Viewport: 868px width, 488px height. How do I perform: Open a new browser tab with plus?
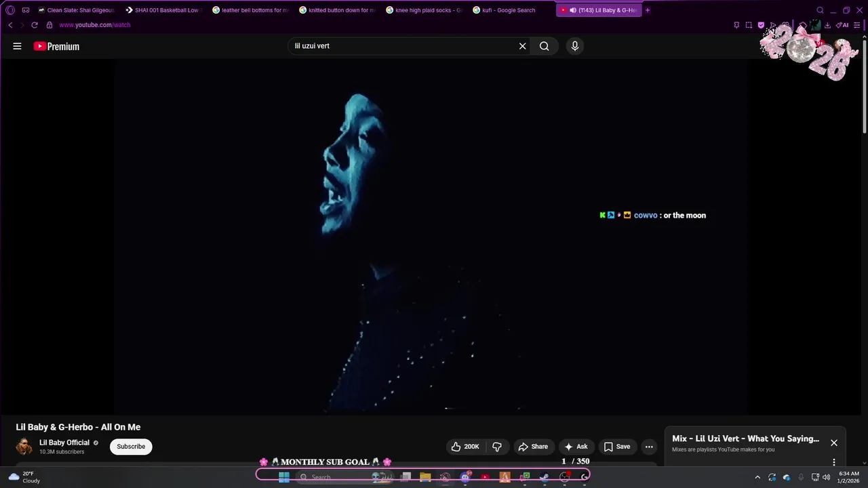(x=648, y=10)
